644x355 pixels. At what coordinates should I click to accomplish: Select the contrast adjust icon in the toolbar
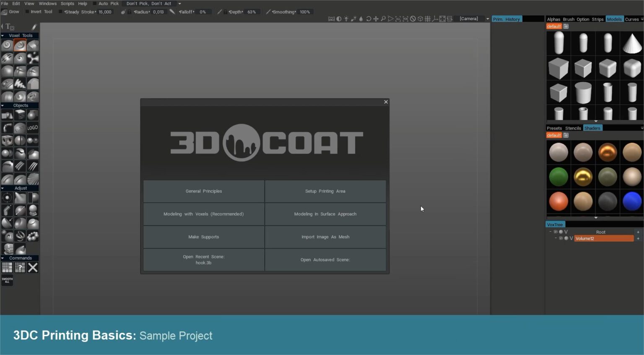pyautogui.click(x=339, y=19)
